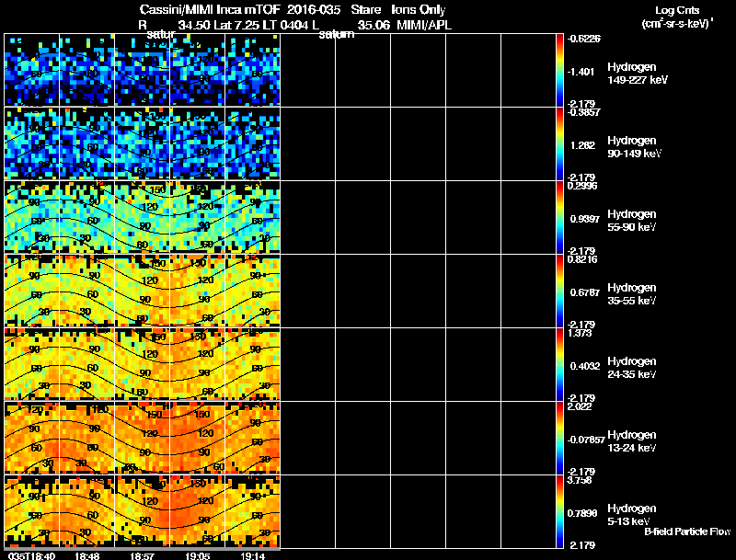Click the 24-35 keV image at 19:05

(198, 364)
